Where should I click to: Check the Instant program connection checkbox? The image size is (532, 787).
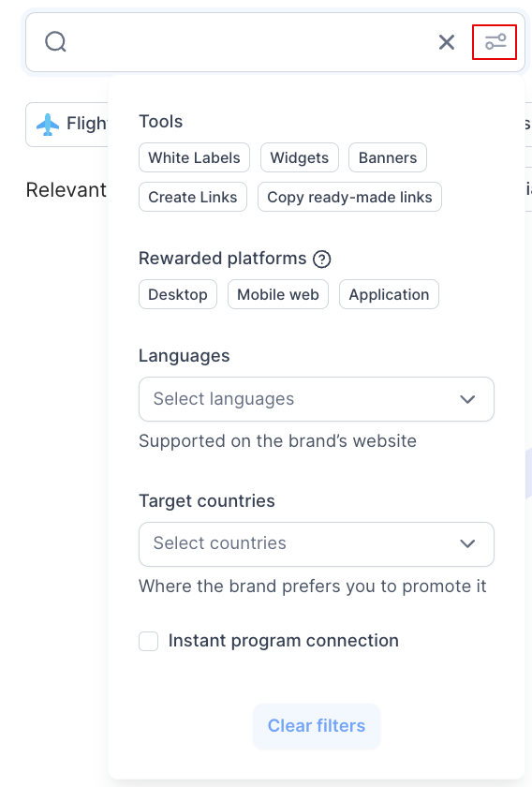[149, 641]
